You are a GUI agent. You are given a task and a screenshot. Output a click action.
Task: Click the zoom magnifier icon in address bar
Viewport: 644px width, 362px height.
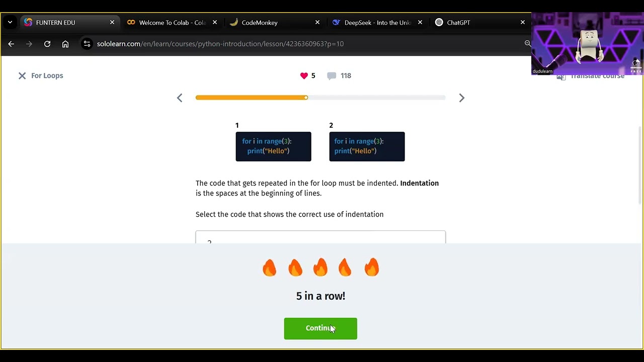click(x=528, y=44)
